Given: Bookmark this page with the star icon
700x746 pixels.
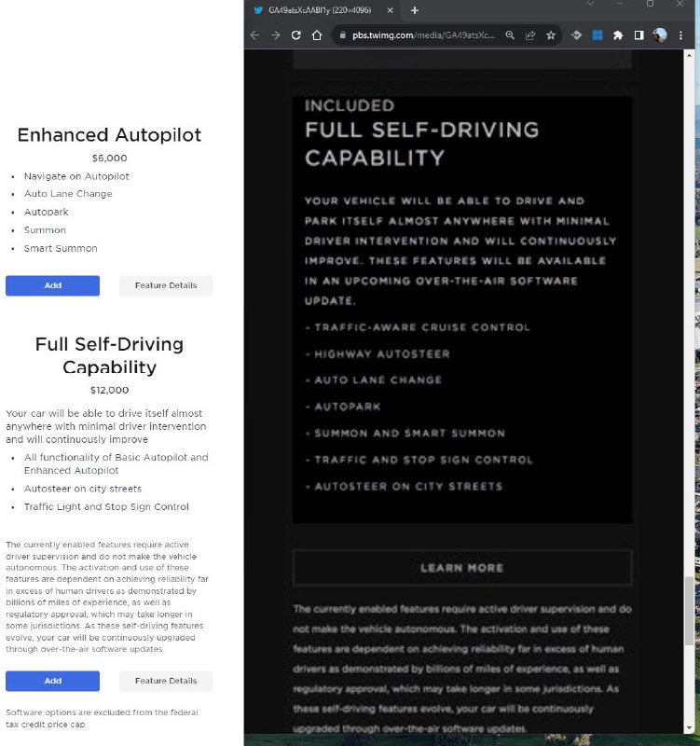Looking at the screenshot, I should point(551,35).
